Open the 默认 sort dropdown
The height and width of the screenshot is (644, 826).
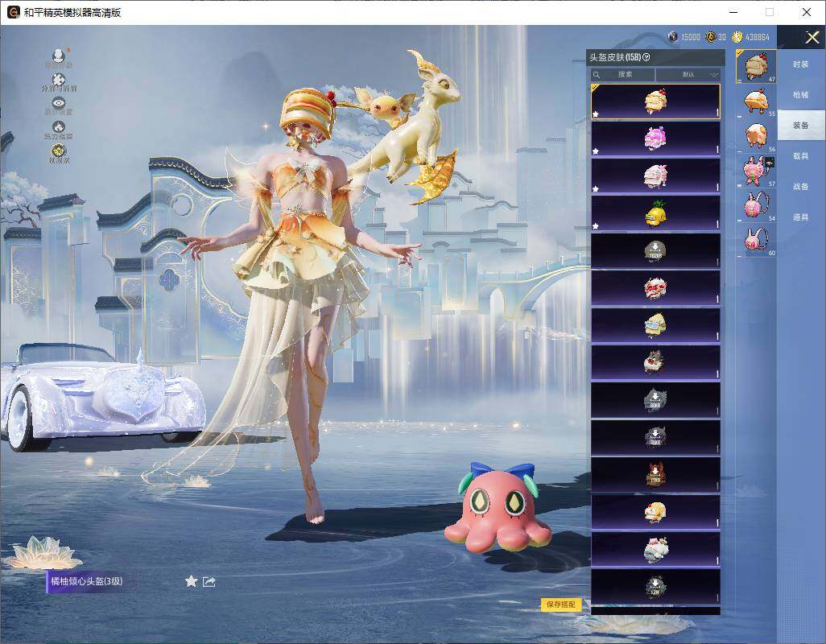pyautogui.click(x=688, y=74)
